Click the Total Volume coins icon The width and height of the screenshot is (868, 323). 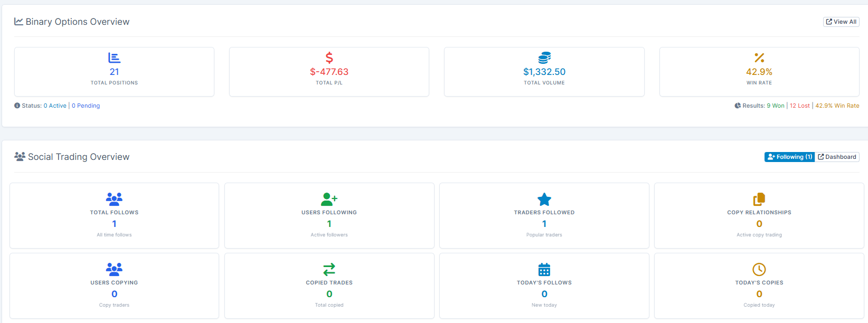(544, 58)
